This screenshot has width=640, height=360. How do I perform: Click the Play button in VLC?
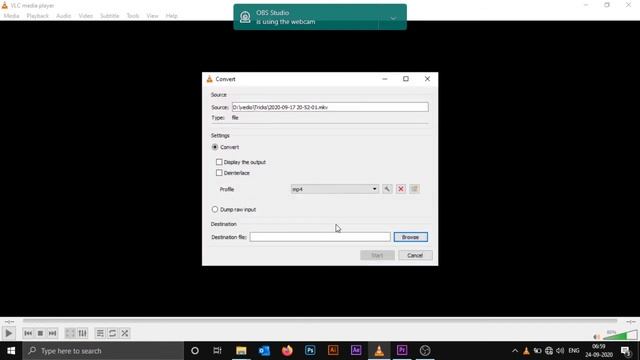[x=8, y=333]
